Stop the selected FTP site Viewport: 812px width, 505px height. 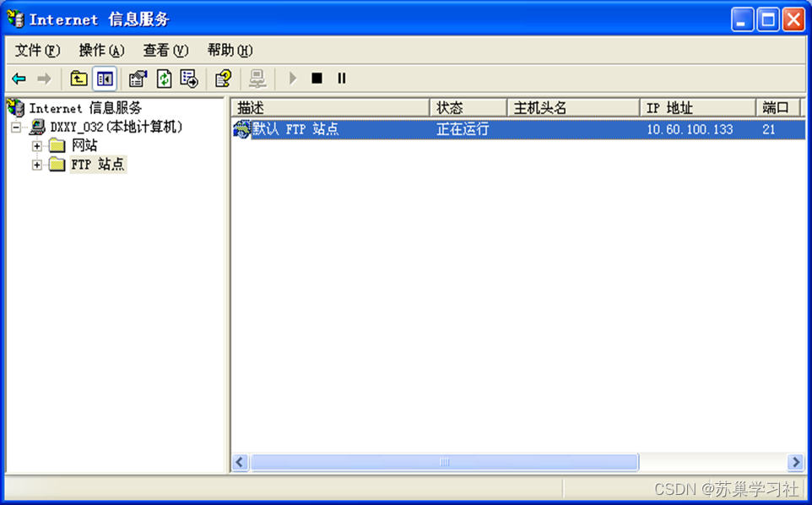point(317,79)
